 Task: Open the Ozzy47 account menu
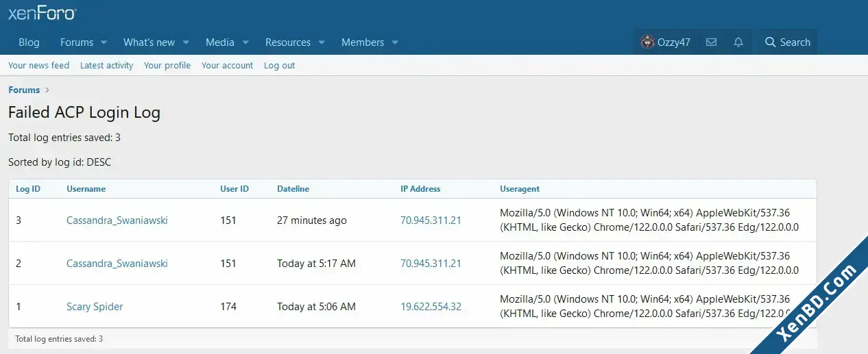[665, 42]
